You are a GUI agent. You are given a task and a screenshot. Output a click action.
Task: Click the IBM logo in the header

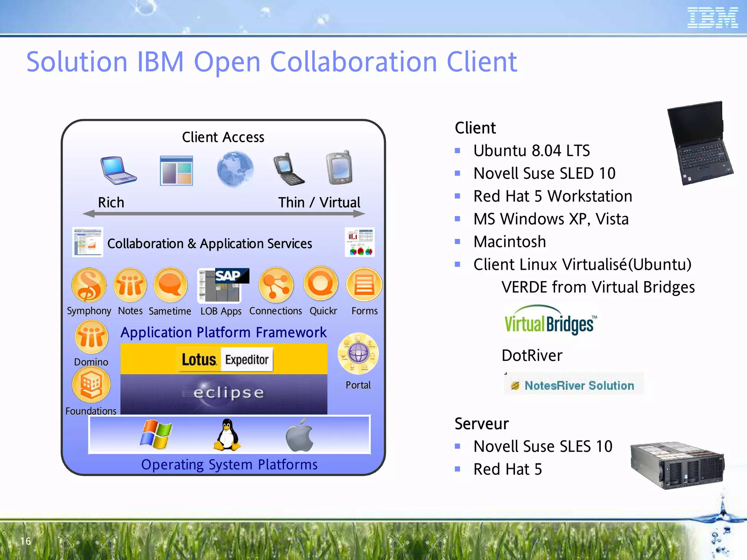click(x=712, y=18)
